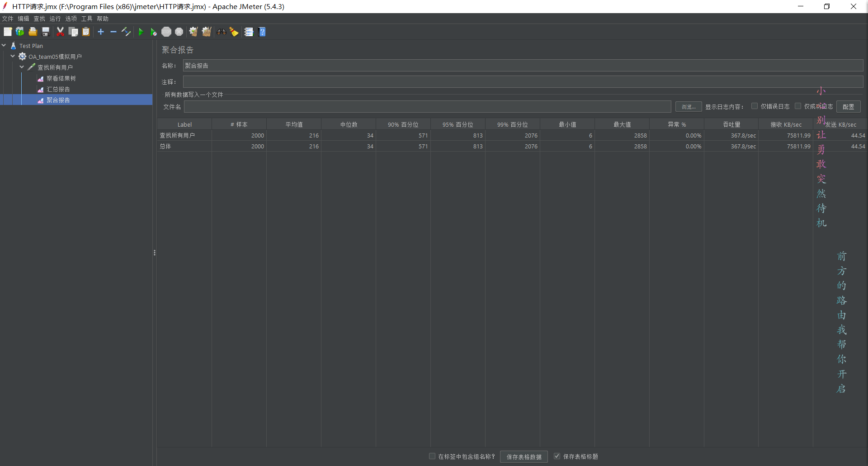This screenshot has height=466, width=868.
Task: Click the Clear All brooms icon
Action: [x=207, y=32]
